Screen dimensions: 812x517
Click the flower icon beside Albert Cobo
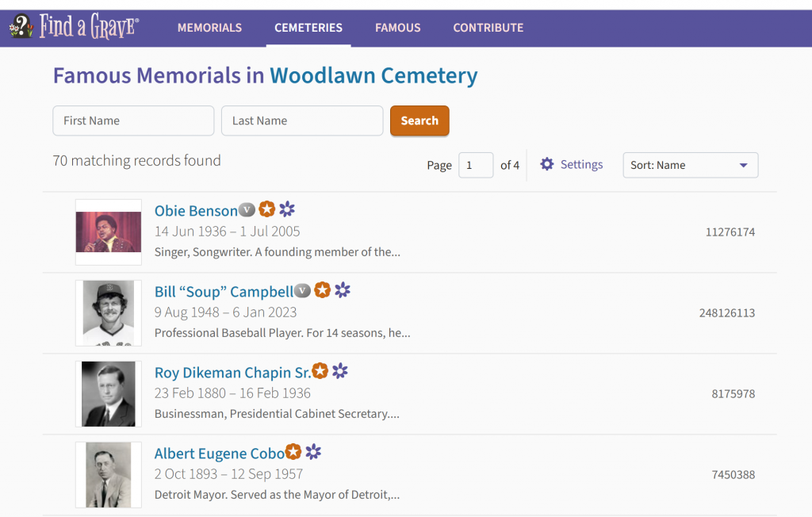(312, 452)
